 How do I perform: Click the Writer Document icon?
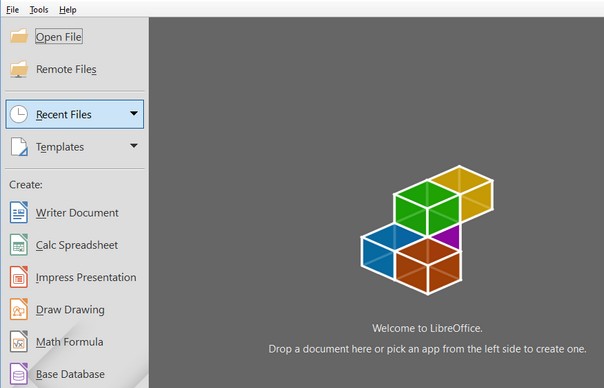pos(19,212)
